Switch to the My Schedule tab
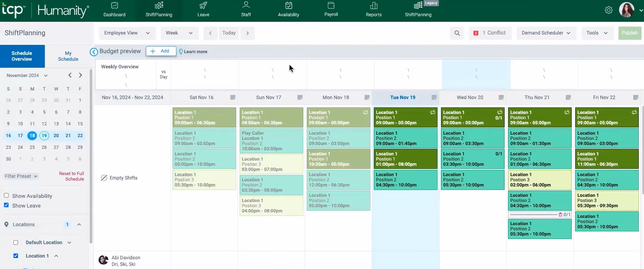This screenshot has width=644, height=269. [68, 56]
